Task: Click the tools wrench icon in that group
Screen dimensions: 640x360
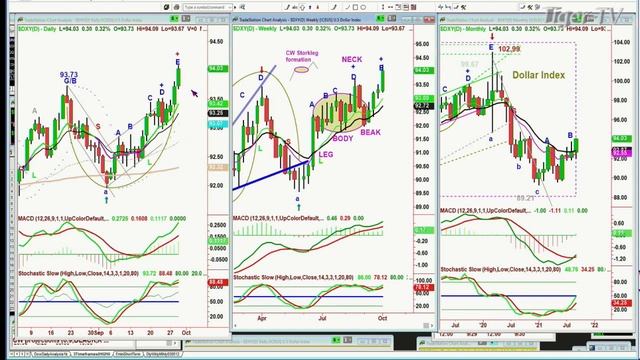Action: 463,7
